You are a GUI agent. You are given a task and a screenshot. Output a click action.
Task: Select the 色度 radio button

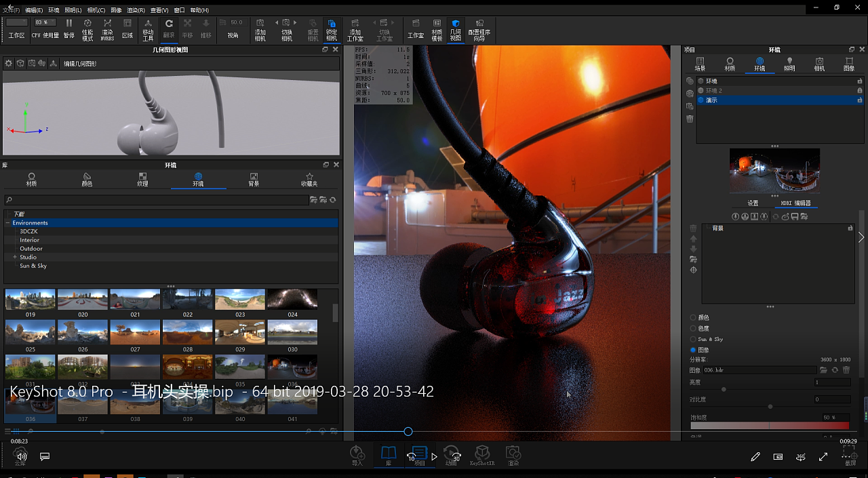(x=693, y=328)
